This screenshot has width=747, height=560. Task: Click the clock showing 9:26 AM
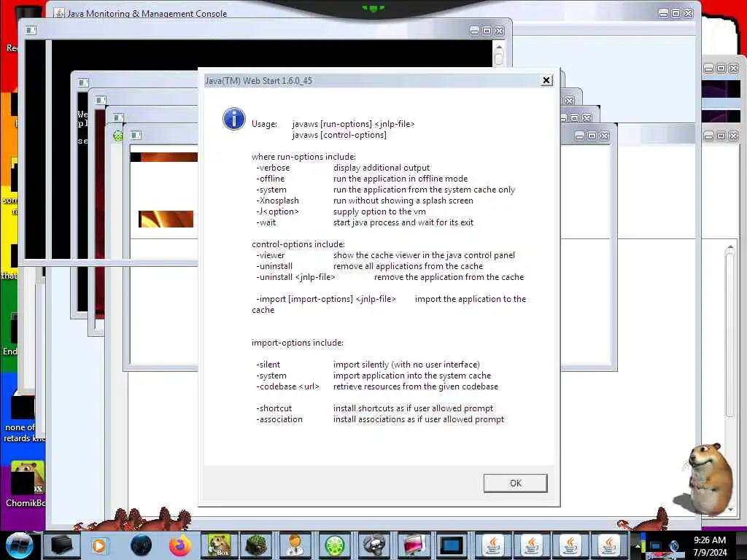(x=709, y=540)
